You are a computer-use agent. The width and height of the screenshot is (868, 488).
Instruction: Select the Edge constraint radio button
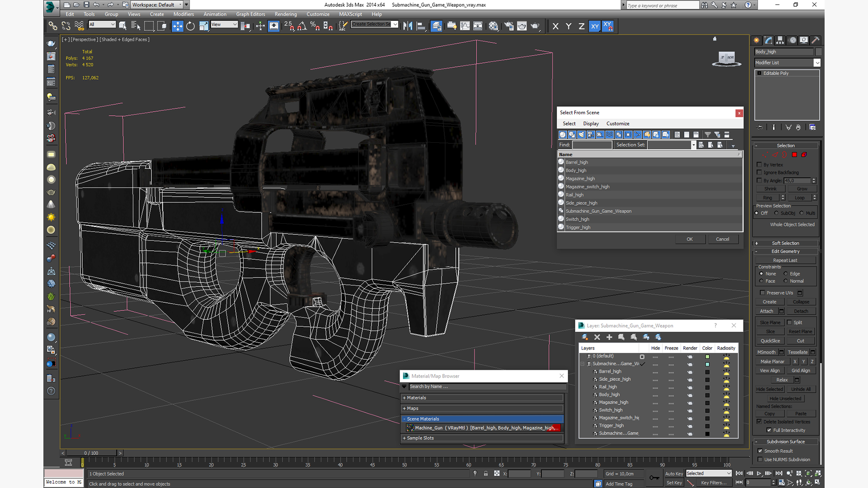click(786, 274)
